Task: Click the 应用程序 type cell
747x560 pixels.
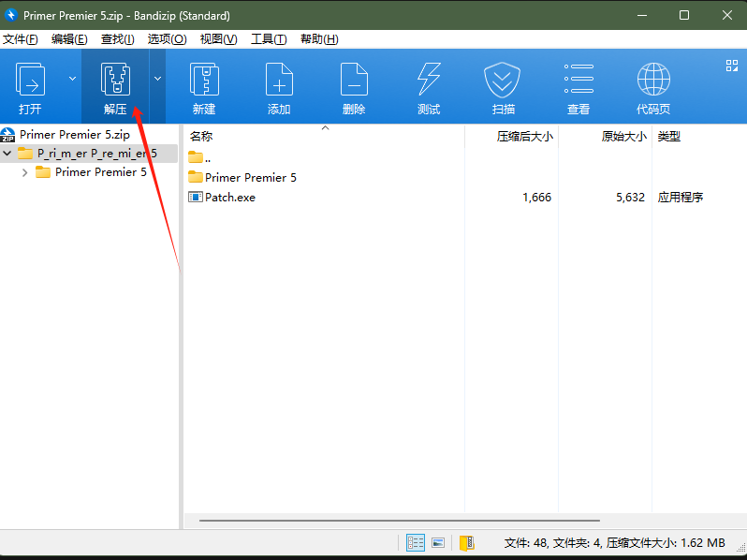Action: (x=681, y=198)
